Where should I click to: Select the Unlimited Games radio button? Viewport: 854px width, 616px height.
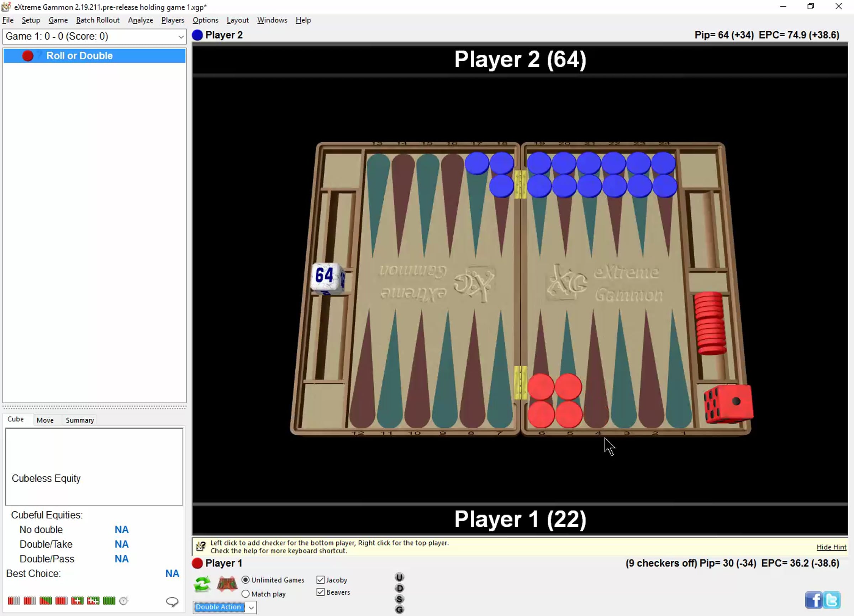click(x=246, y=580)
